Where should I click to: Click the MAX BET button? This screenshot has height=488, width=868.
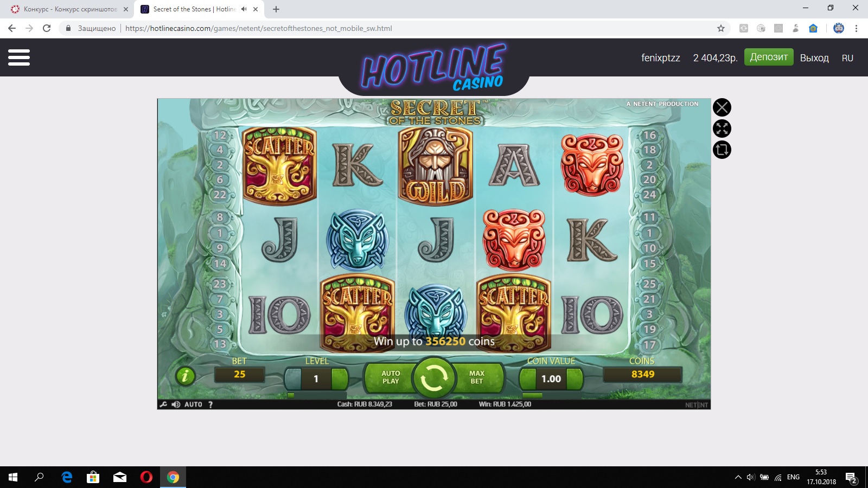[x=477, y=377]
